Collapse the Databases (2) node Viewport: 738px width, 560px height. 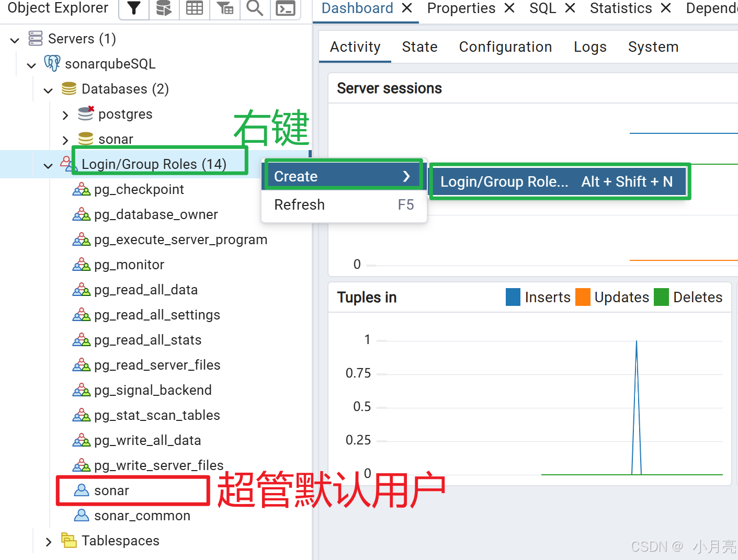click(x=48, y=90)
